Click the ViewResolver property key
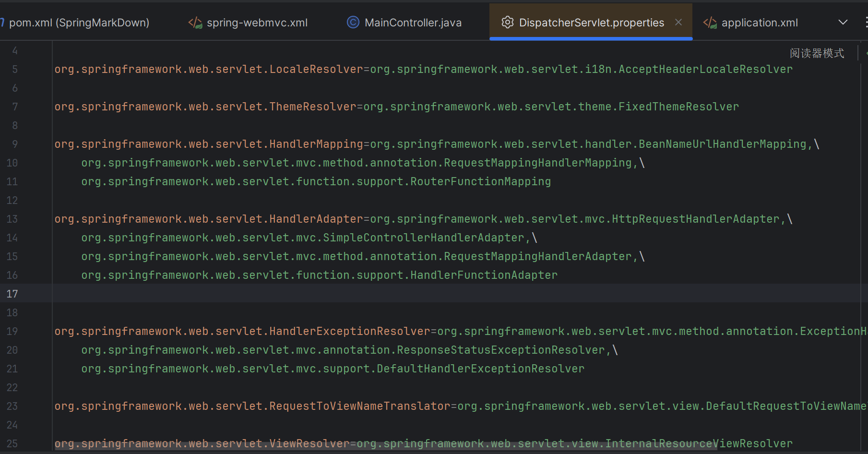This screenshot has width=868, height=454. 202,443
